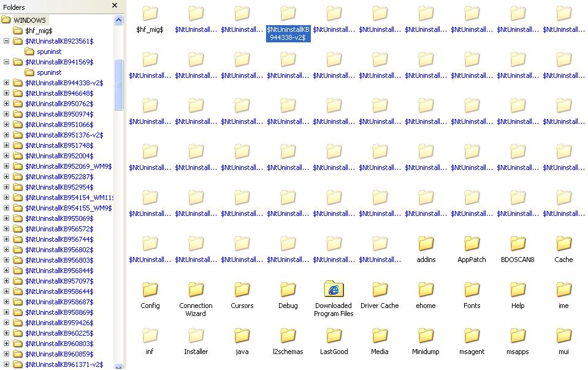Click the LastGood folder icon
The image size is (588, 370).
click(334, 336)
